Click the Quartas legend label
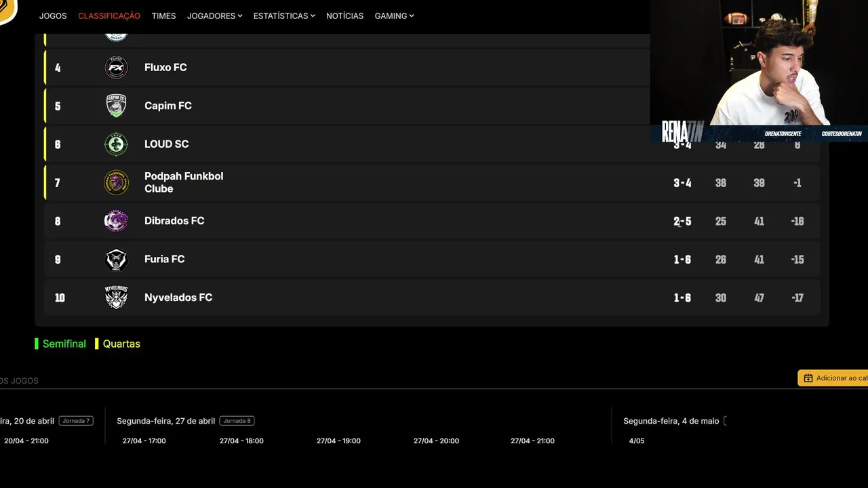 [x=121, y=344]
